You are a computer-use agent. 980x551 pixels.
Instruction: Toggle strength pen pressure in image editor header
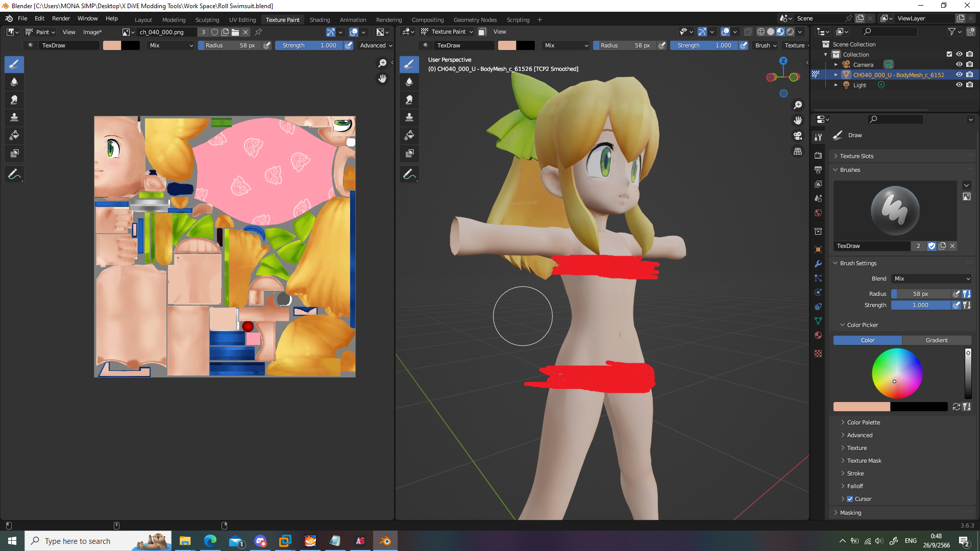[x=349, y=45]
